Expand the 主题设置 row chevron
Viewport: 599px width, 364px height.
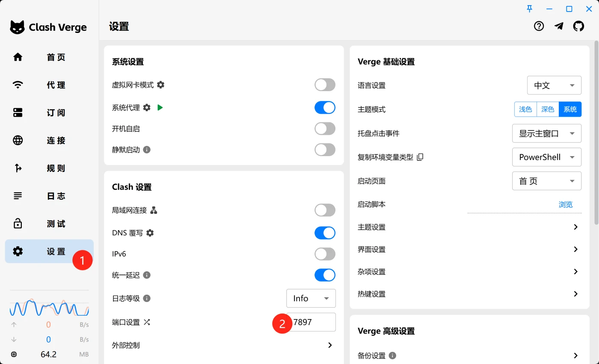click(x=576, y=227)
